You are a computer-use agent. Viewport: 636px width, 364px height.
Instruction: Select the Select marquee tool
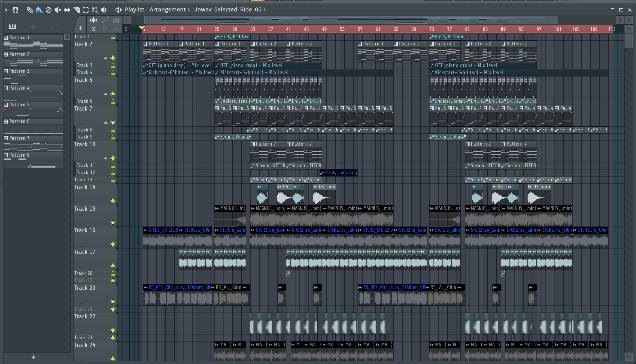point(85,10)
